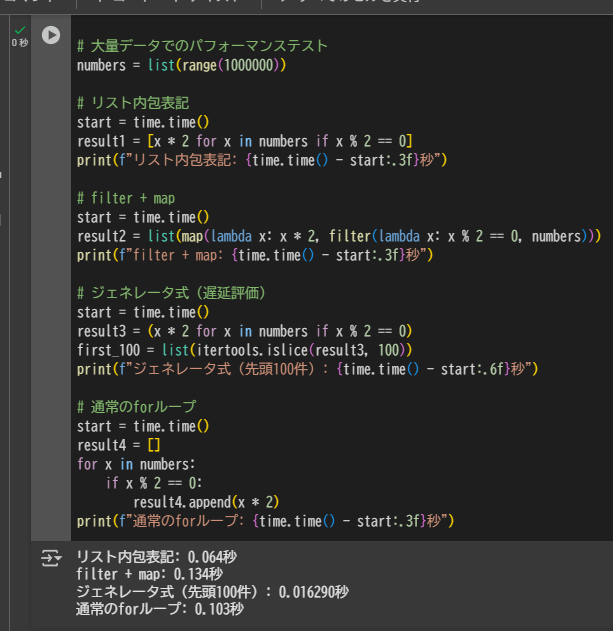Click the '# ジェネレータ式（遅延評価）' comment
The height and width of the screenshot is (631, 613).
[171, 293]
